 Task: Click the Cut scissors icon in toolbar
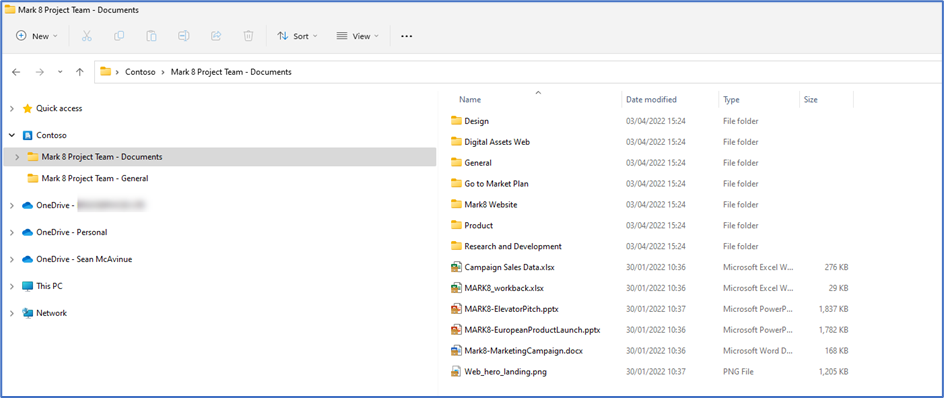(x=87, y=36)
